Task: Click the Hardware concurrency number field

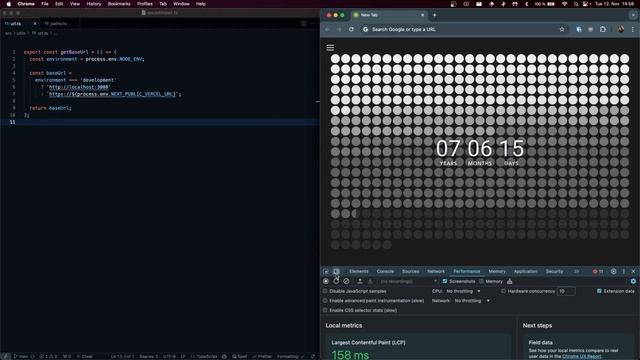Action: tap(566, 291)
